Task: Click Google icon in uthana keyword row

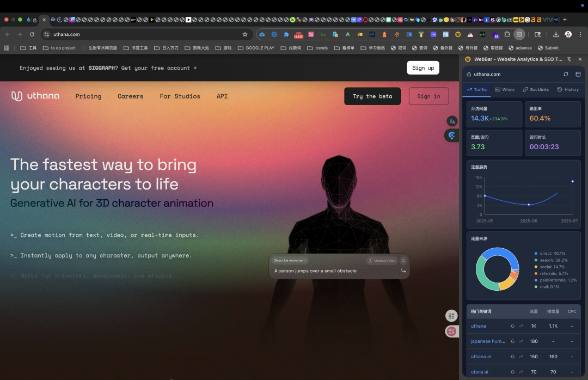Action: pos(513,326)
